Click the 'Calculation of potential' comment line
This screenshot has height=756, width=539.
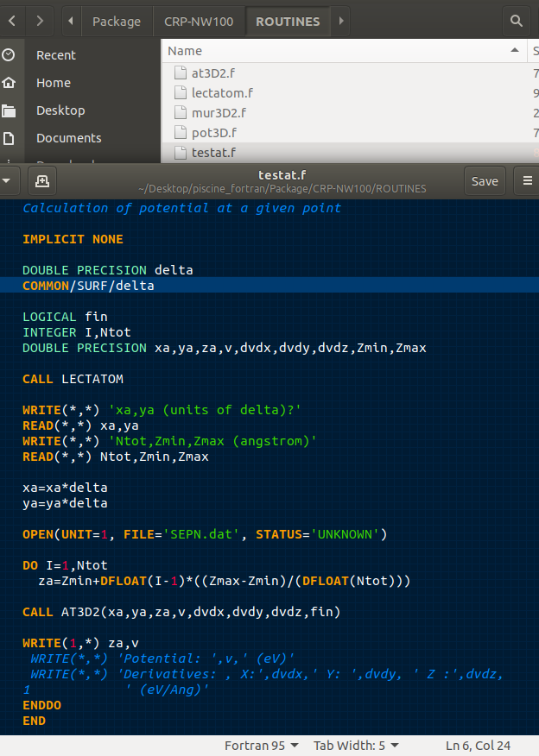[x=181, y=208]
